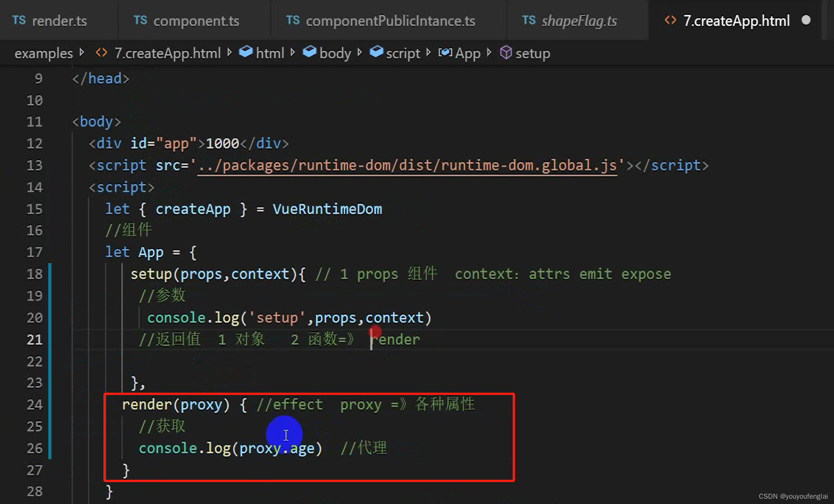Select the html breadcrumb element
834x504 pixels.
270,53
